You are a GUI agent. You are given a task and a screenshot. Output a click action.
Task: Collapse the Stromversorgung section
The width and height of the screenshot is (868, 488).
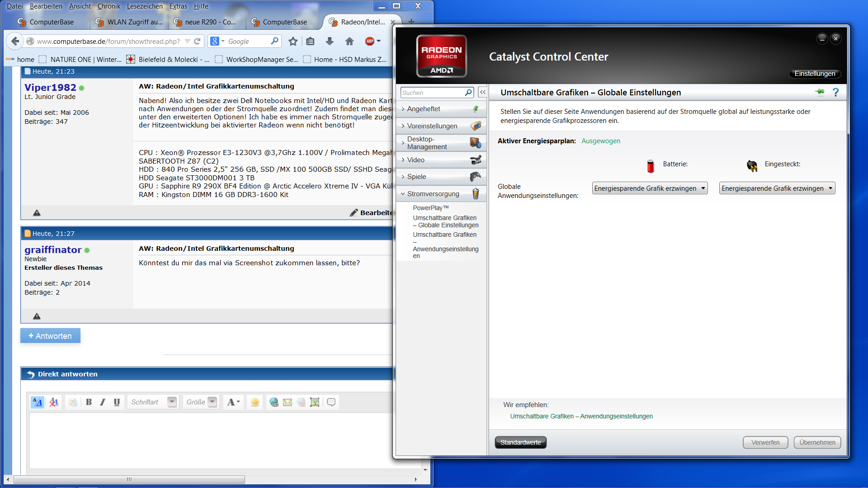pos(433,194)
